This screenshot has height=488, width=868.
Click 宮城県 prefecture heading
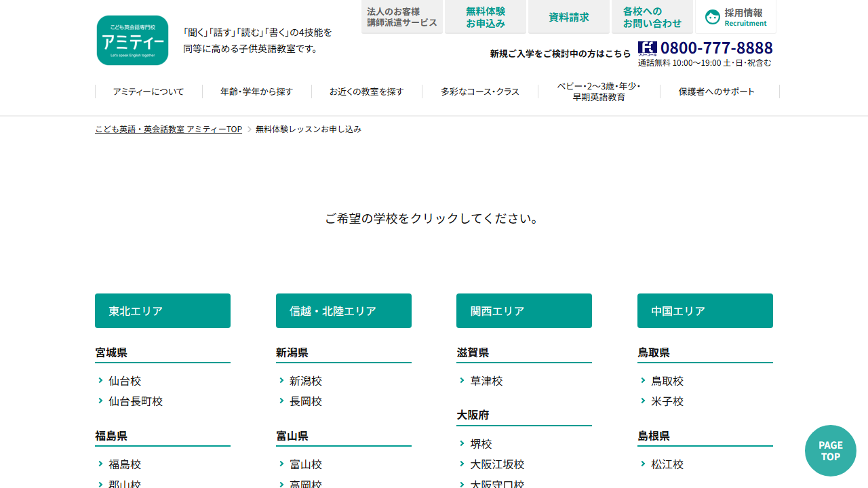pyautogui.click(x=111, y=352)
